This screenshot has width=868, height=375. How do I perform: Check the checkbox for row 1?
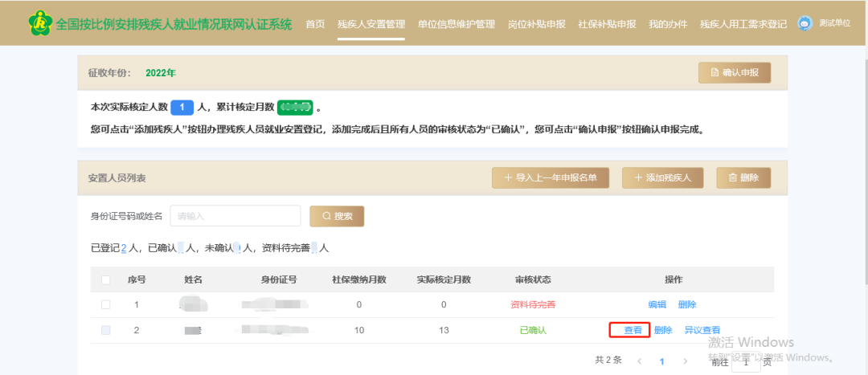coord(106,304)
